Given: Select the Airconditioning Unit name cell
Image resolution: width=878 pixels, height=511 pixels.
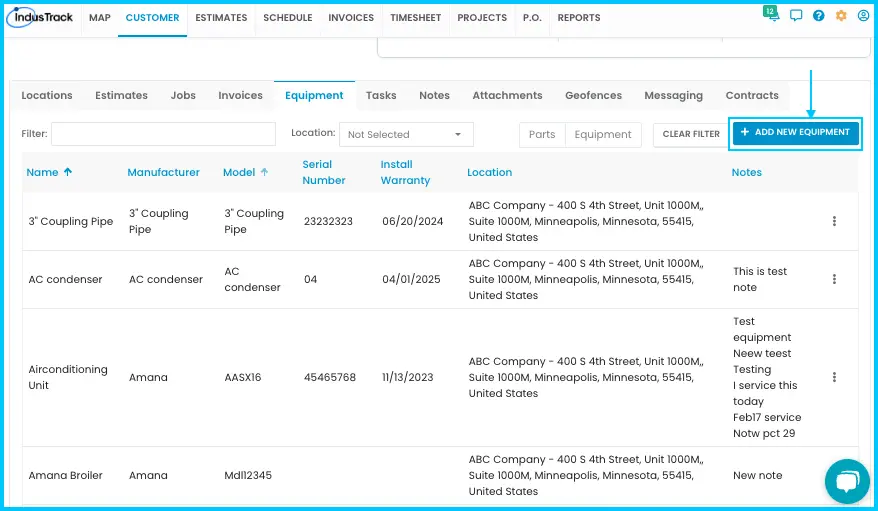Looking at the screenshot, I should coord(68,377).
